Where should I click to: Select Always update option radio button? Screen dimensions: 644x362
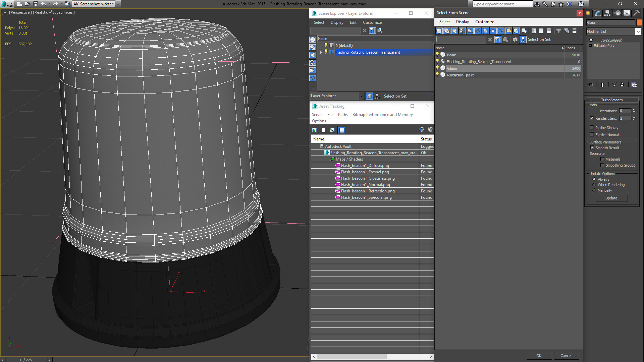coord(594,179)
